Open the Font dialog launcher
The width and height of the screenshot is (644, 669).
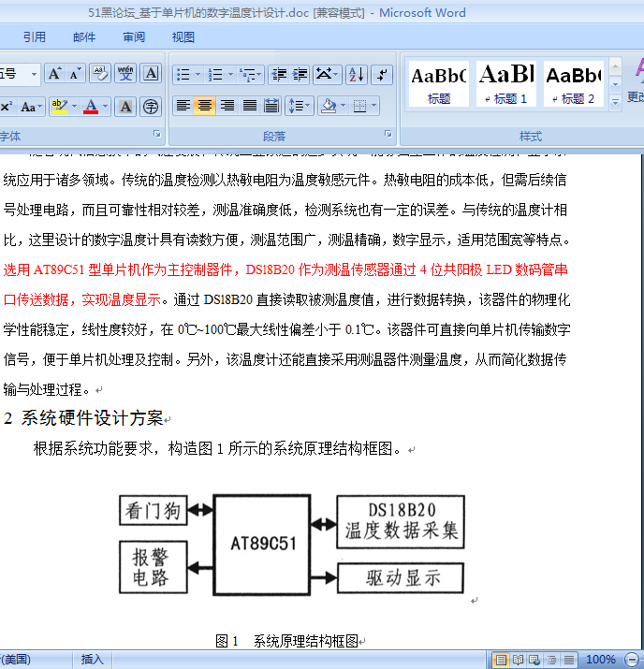(x=157, y=134)
